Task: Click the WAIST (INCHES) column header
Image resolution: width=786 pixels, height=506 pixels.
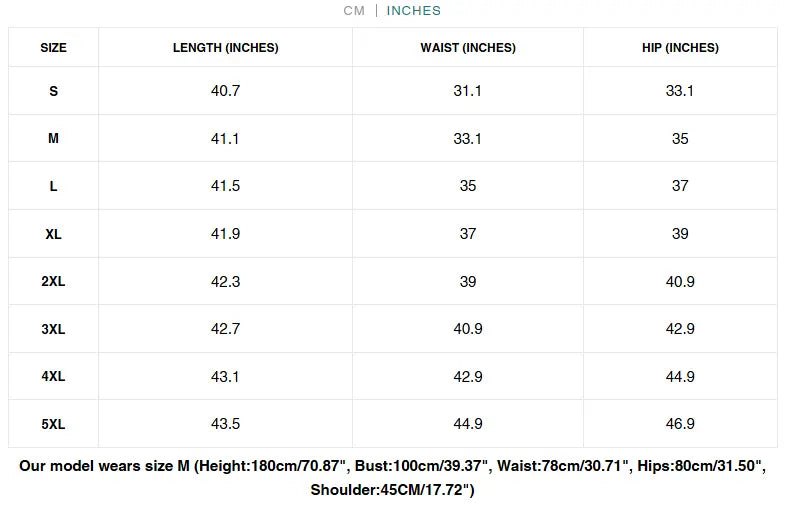Action: tap(468, 48)
